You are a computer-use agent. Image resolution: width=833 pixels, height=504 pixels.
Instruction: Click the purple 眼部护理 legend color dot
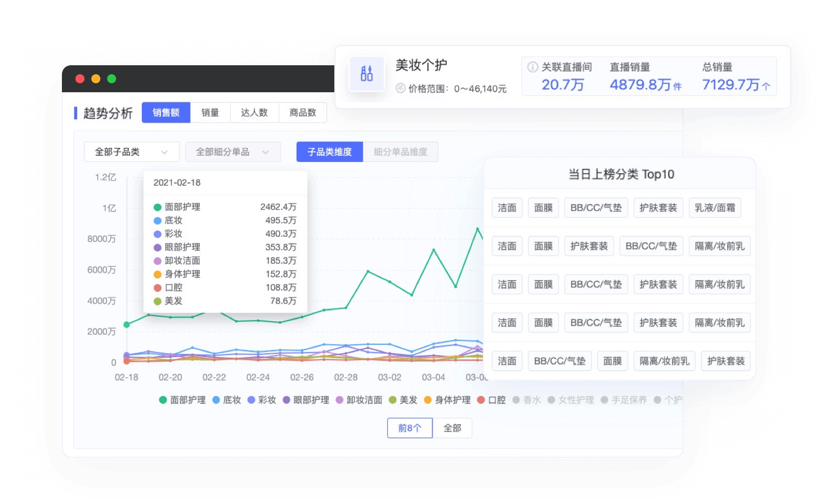click(286, 400)
